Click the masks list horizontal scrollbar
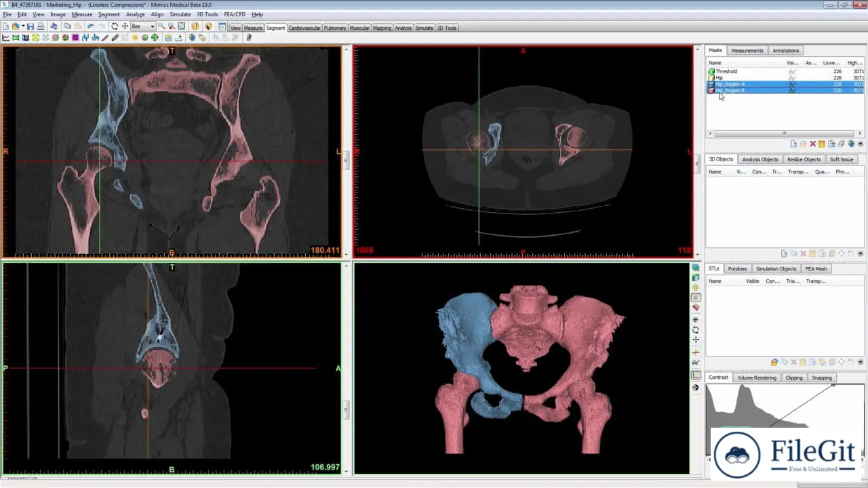This screenshot has height=488, width=868. coord(783,133)
